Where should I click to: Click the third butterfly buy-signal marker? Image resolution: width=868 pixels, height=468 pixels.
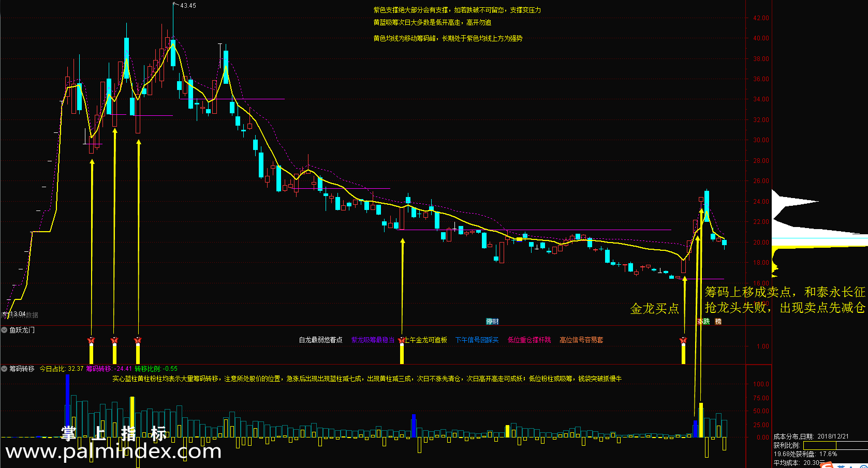pos(138,340)
